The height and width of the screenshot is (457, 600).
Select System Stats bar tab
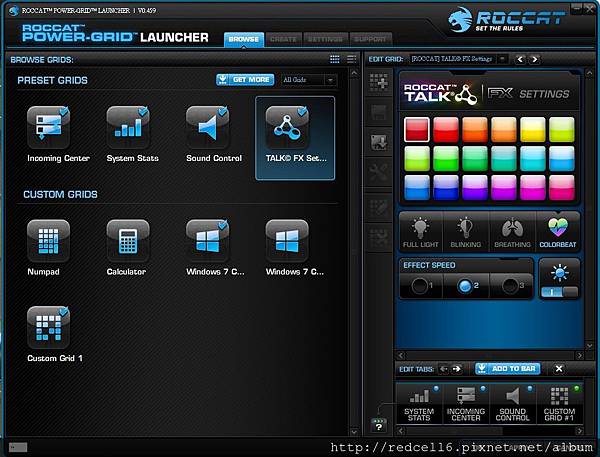(419, 404)
